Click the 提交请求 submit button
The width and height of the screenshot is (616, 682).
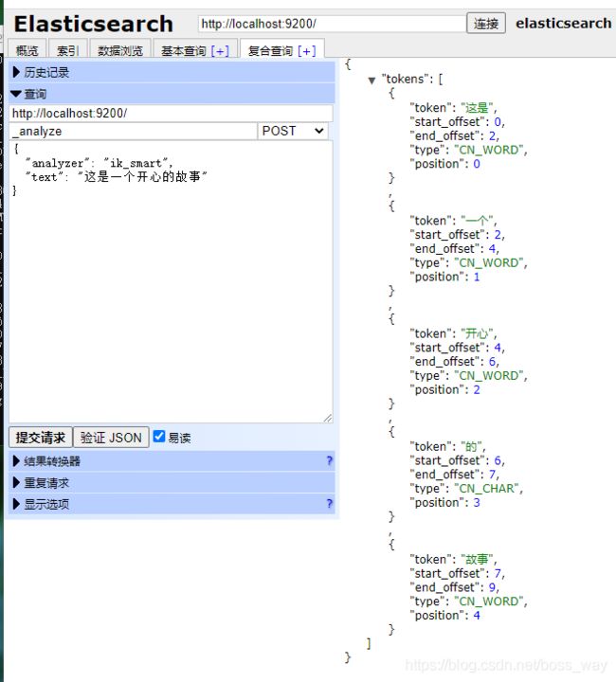coord(41,437)
